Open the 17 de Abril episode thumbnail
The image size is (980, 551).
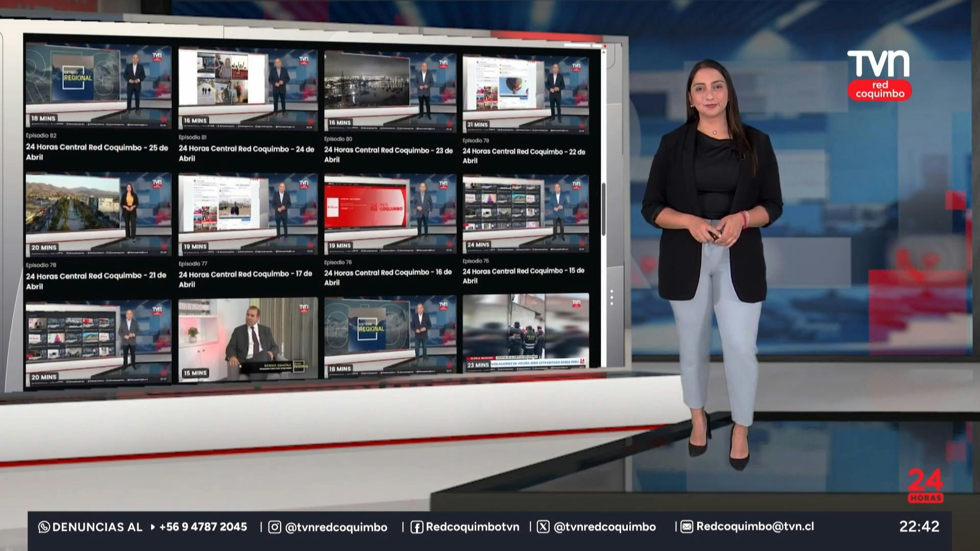point(248,214)
